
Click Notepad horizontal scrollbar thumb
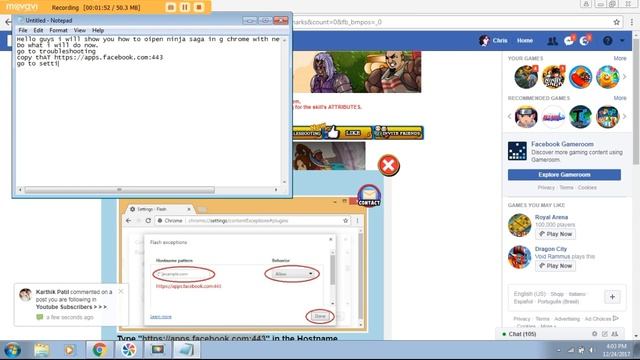tap(119, 190)
